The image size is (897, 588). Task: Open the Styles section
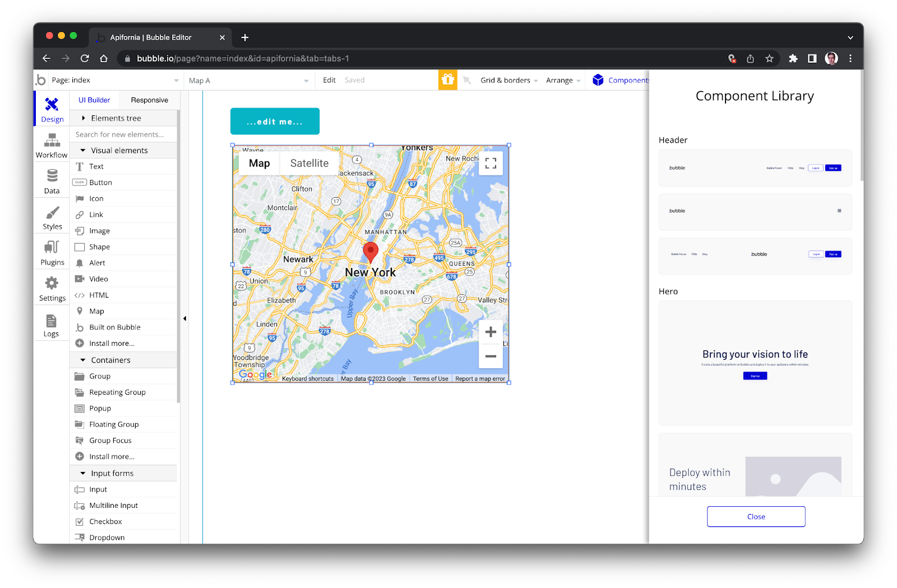tap(52, 217)
